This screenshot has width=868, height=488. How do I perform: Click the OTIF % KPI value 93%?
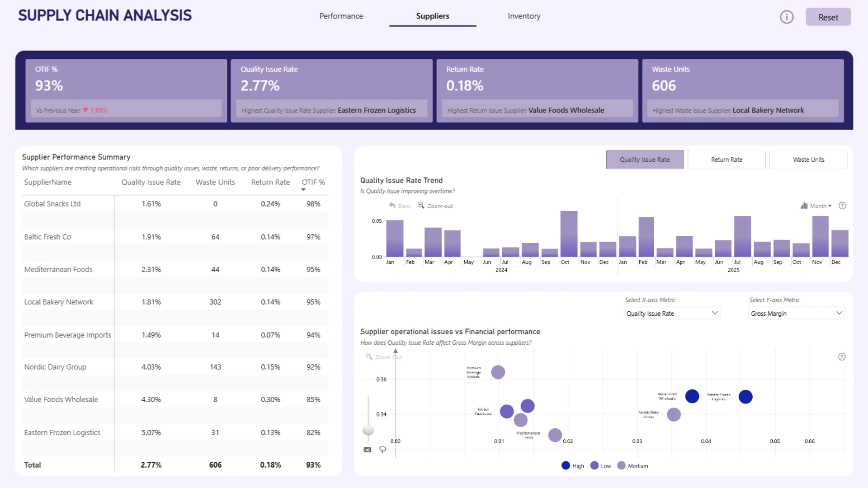coord(49,85)
